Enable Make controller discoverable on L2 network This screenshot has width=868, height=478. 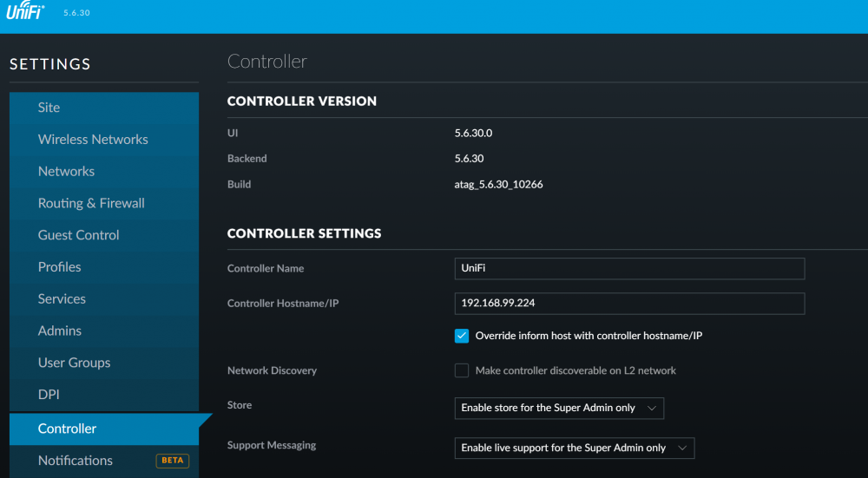click(462, 370)
